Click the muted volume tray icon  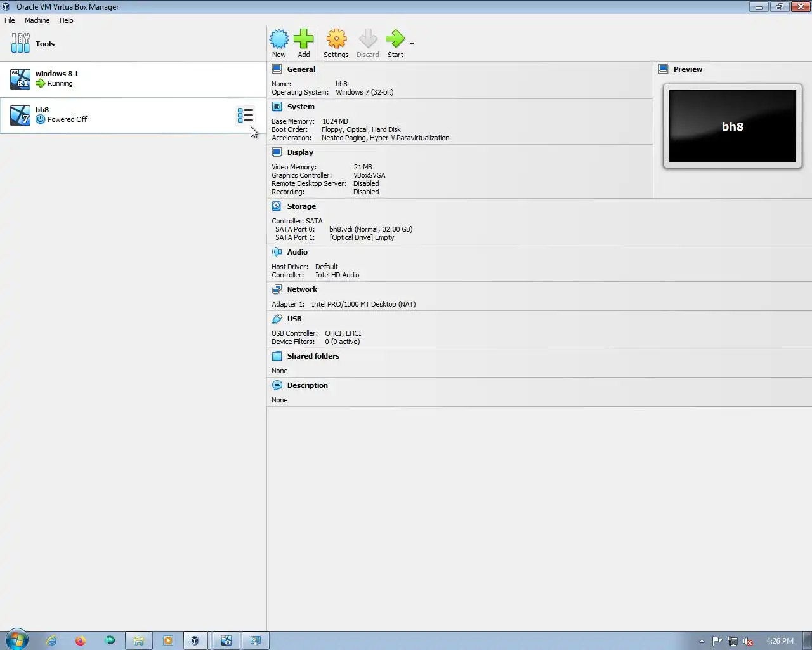(x=749, y=641)
